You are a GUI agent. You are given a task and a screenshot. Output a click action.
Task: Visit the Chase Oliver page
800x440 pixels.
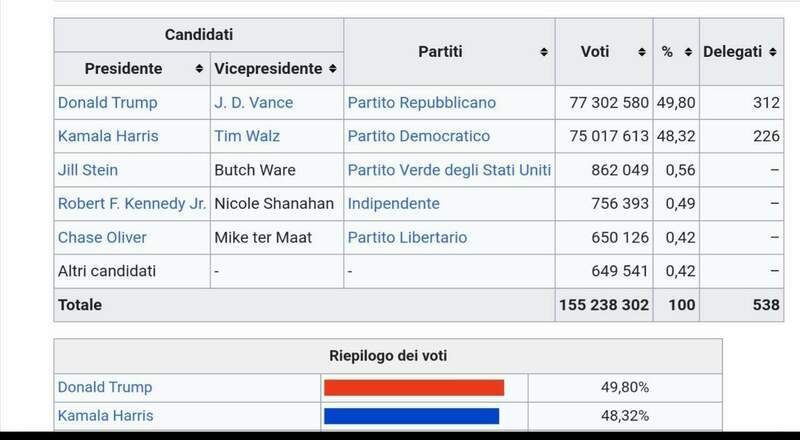pyautogui.click(x=102, y=237)
